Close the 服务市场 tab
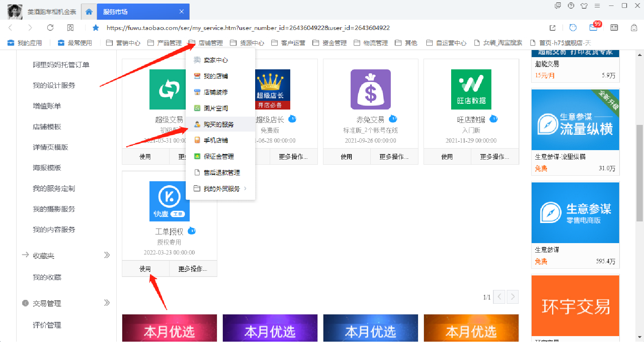Screen dimensions: 644x342 coord(181,11)
